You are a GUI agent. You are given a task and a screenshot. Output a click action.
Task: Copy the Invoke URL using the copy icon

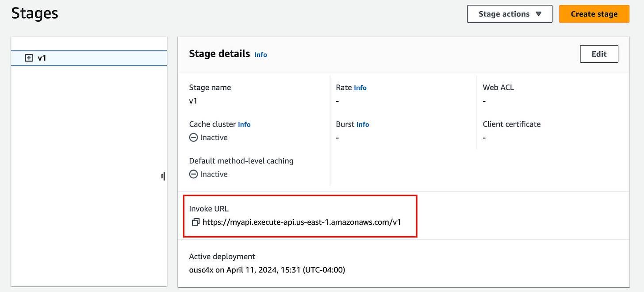[195, 222]
